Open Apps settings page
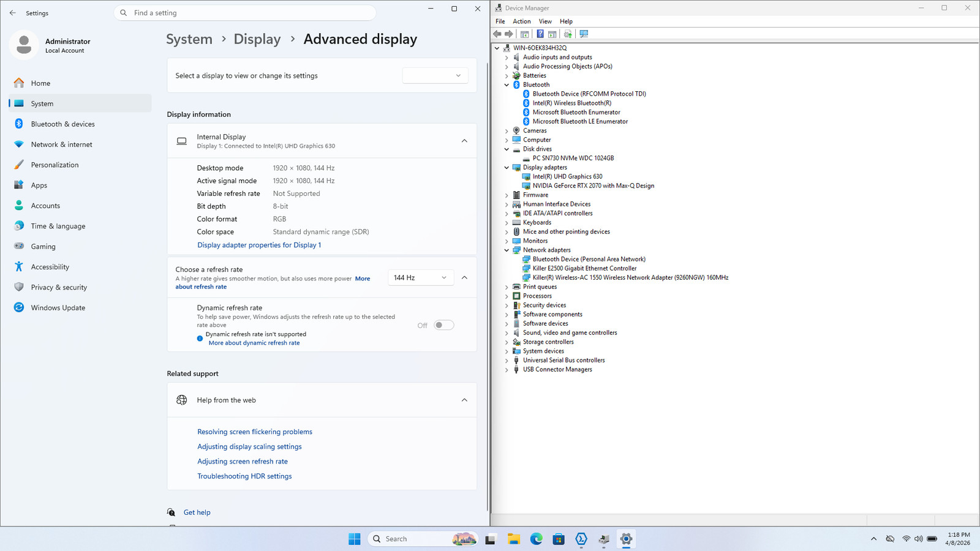The image size is (980, 551). coord(80,186)
